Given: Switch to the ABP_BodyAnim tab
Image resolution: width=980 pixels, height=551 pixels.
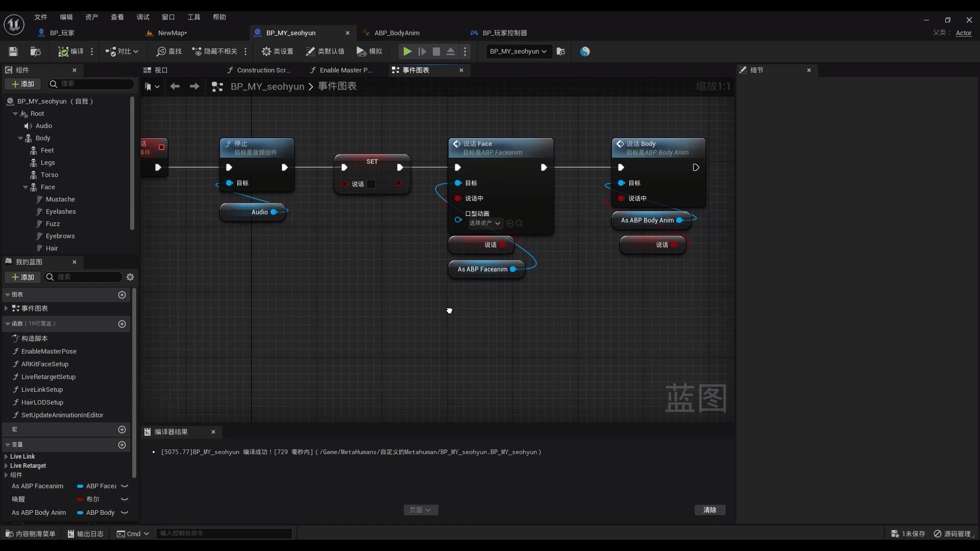Looking at the screenshot, I should tap(397, 33).
